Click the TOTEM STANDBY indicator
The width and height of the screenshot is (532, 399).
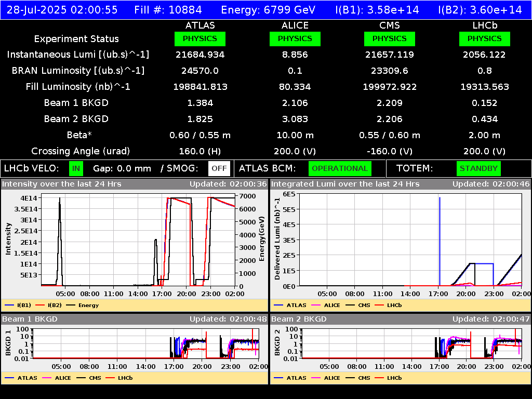tap(478, 168)
